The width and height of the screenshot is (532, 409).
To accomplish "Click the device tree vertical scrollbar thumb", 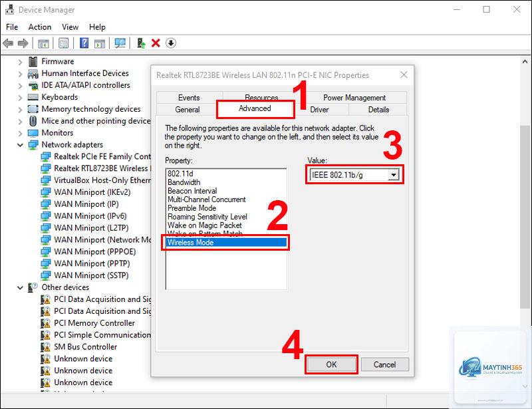I will 525,217.
